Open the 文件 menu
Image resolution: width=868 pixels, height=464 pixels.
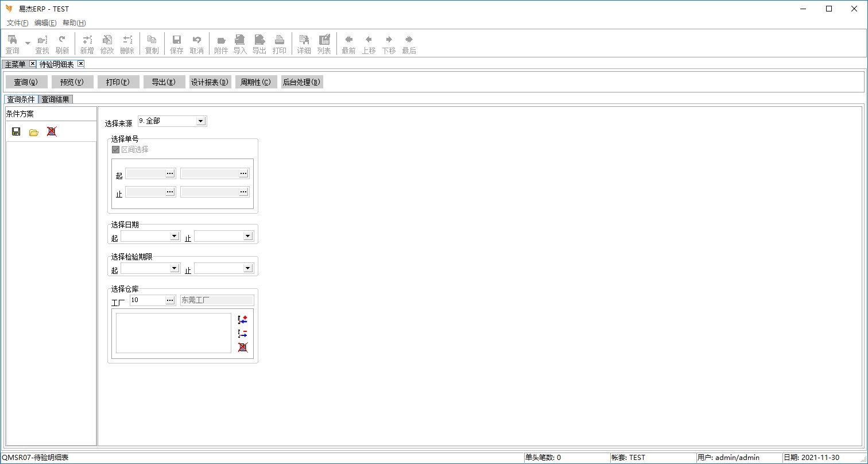click(x=17, y=23)
